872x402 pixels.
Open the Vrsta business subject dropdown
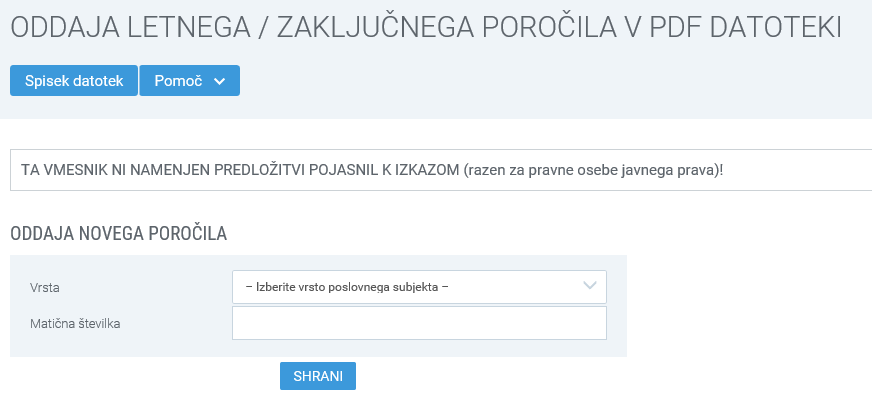pos(419,287)
